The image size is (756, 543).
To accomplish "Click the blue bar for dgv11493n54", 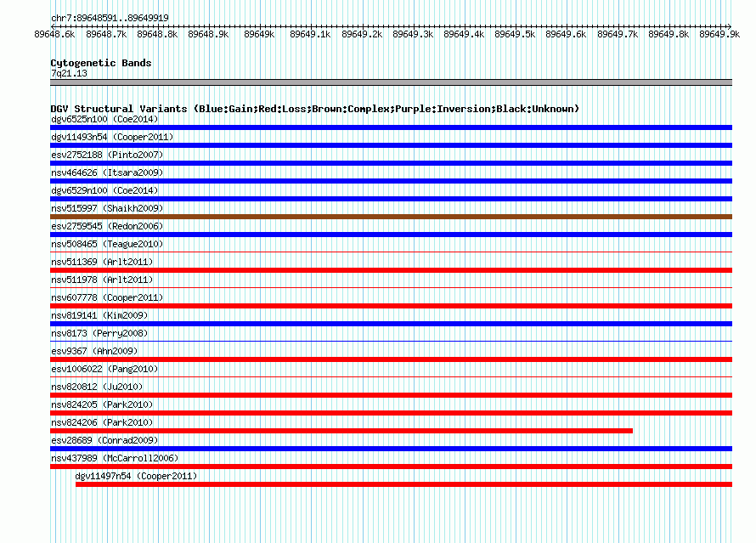I will 391,145.
